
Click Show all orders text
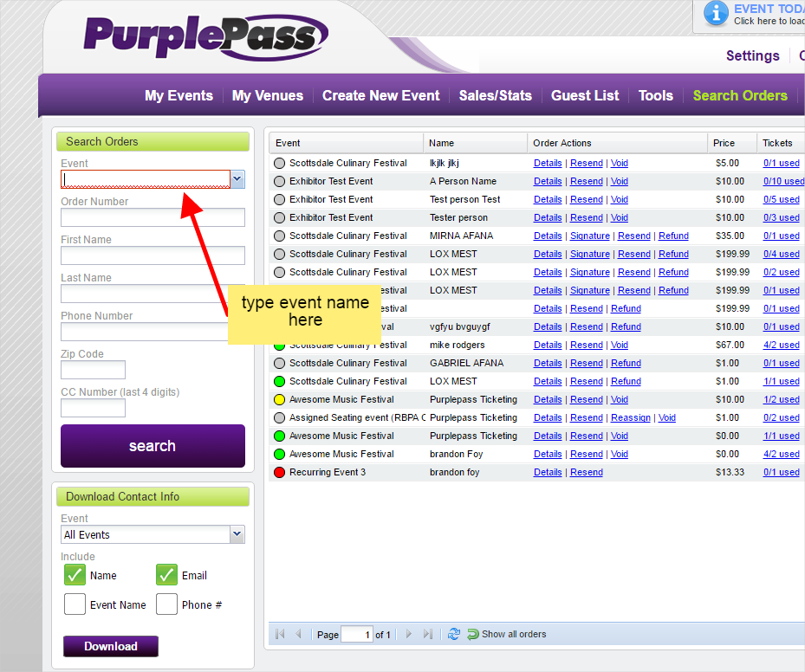click(514, 634)
